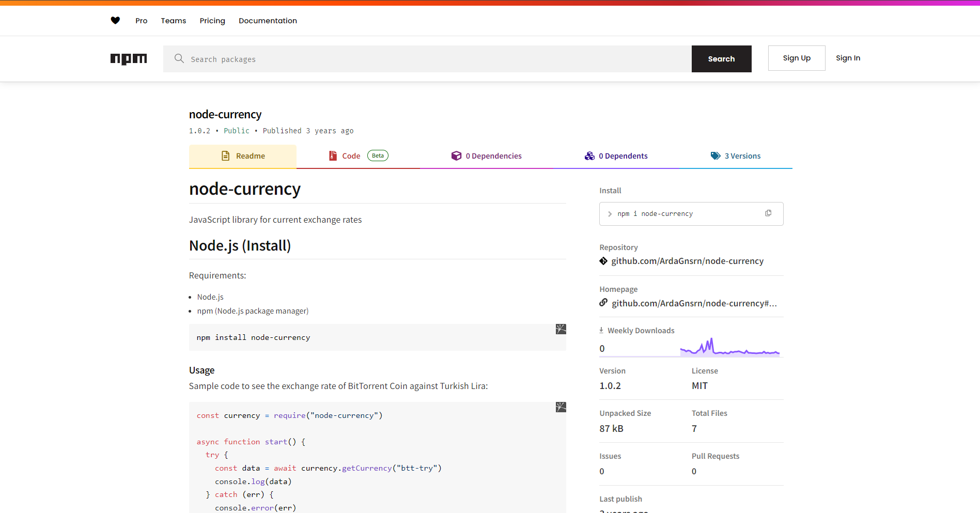
Task: Focus the Search packages input field
Action: pos(427,59)
